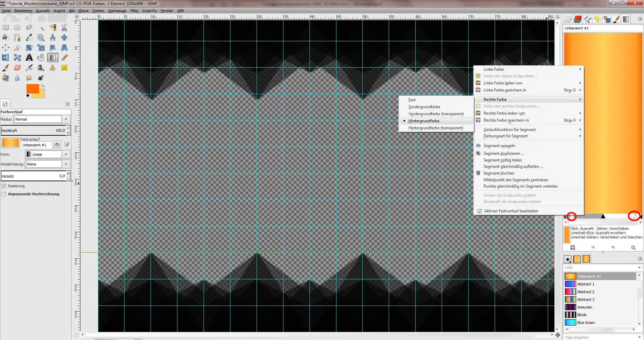Click the black midpoint marker on the gradient bar
The width and height of the screenshot is (644, 340).
tap(603, 216)
